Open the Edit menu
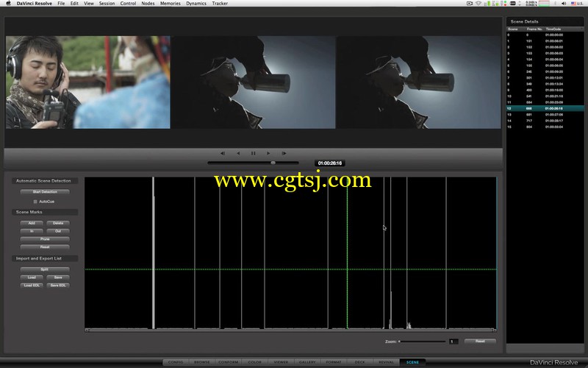Screen dimensions: 588x368 pos(74,4)
